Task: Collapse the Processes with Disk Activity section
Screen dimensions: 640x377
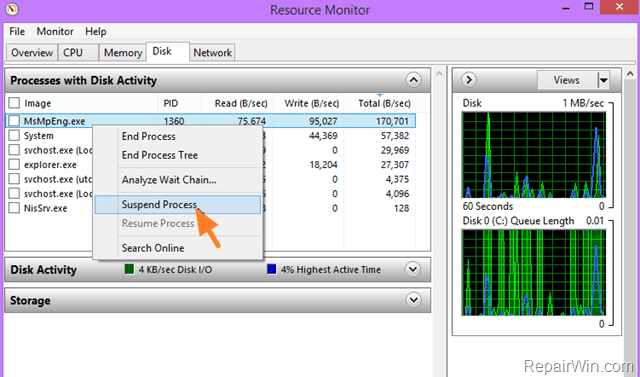Action: [x=413, y=80]
